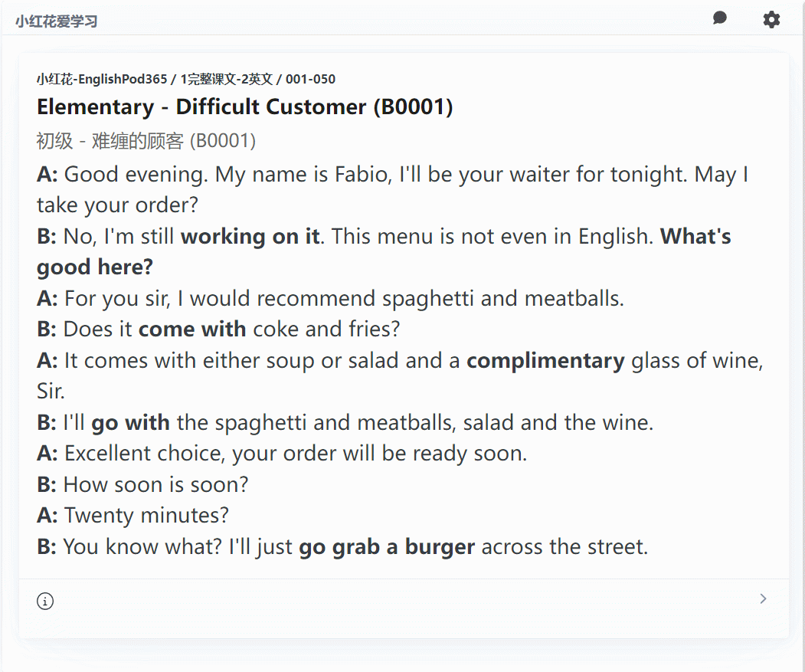Go to next lesson with right chevron
Screen dimensions: 805x672
pyautogui.click(x=763, y=599)
